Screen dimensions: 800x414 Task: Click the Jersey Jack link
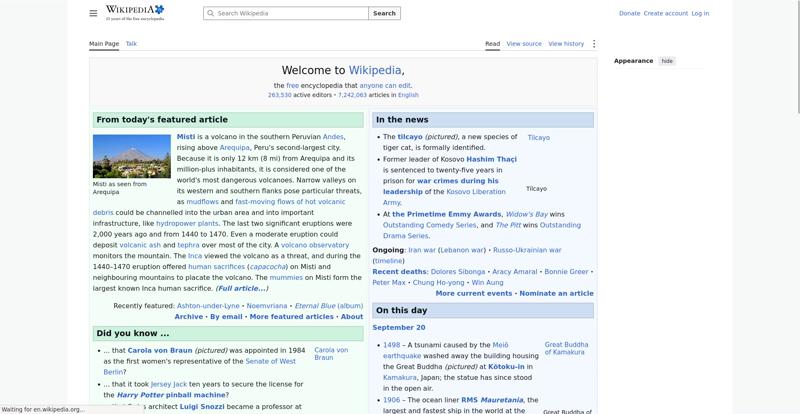coord(169,384)
